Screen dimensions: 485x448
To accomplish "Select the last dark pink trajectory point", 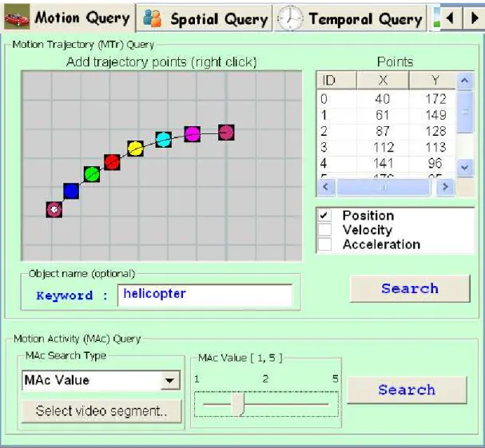I will click(x=226, y=133).
